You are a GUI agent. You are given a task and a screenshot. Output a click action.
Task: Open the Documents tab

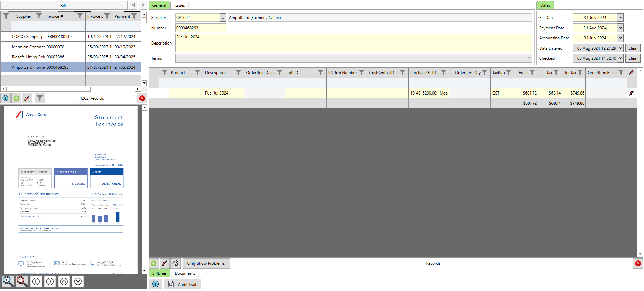pos(185,273)
